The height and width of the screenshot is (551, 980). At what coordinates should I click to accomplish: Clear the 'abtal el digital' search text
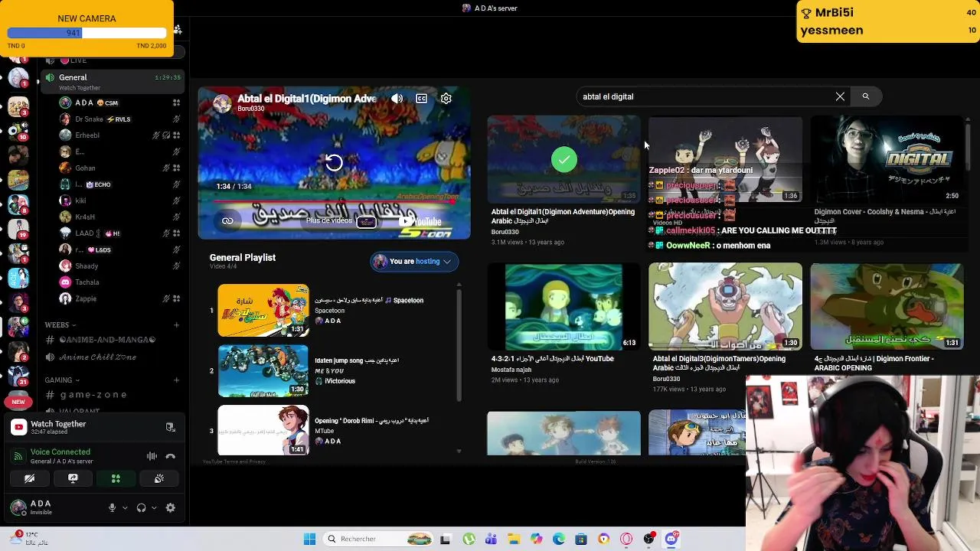[840, 96]
